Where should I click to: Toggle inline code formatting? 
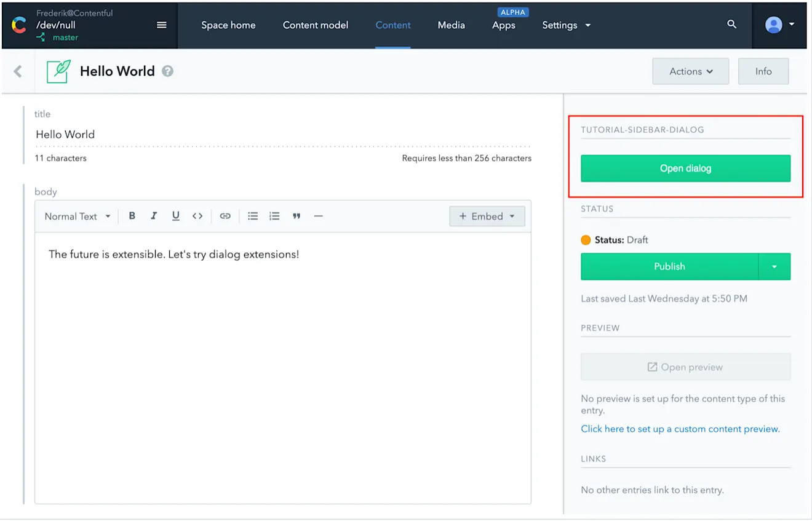click(197, 216)
